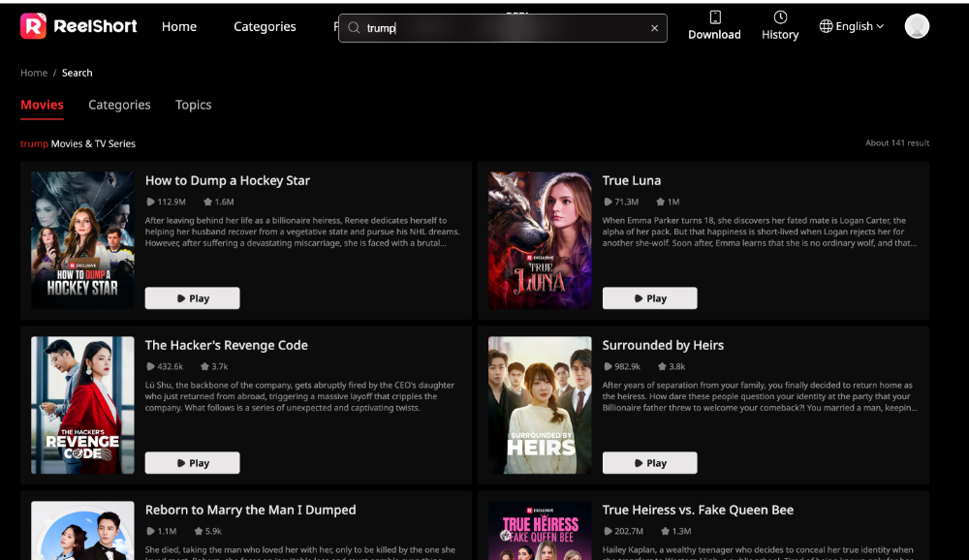Click the True Luna description text
Image resolution: width=969 pixels, height=560 pixels.
point(760,232)
